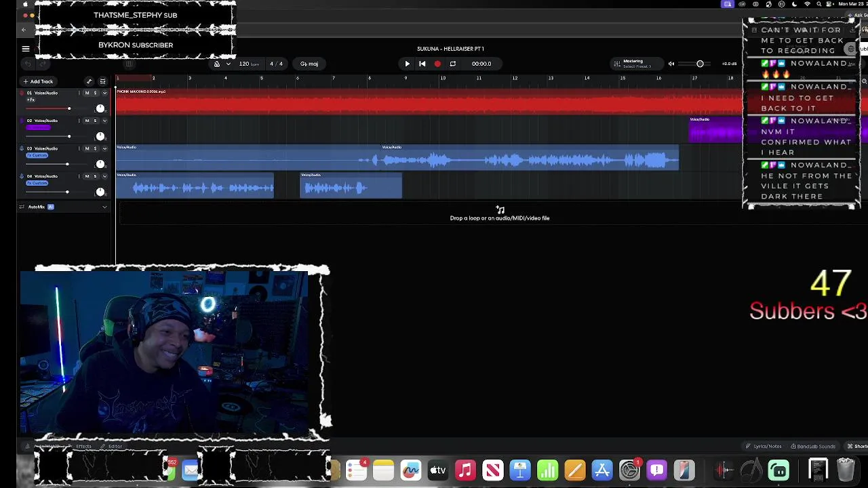Expand track 01 options chevron
Screen dimensions: 868x488
(x=104, y=93)
